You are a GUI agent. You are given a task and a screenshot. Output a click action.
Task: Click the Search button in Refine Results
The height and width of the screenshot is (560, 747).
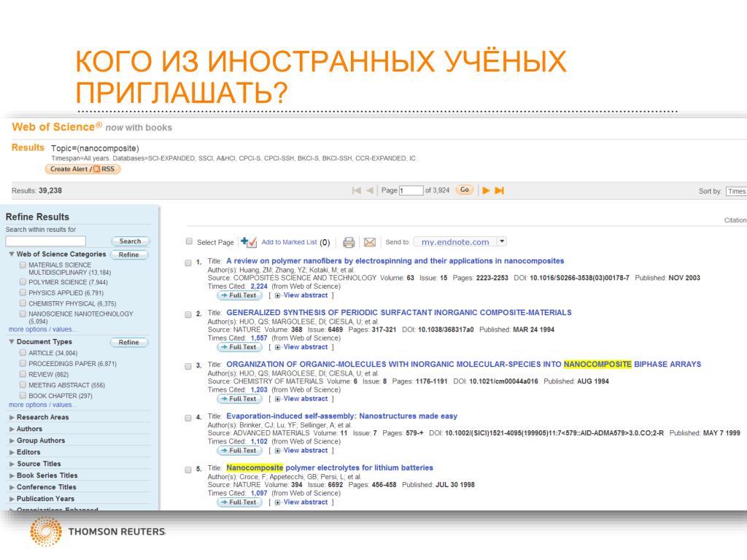tap(130, 241)
